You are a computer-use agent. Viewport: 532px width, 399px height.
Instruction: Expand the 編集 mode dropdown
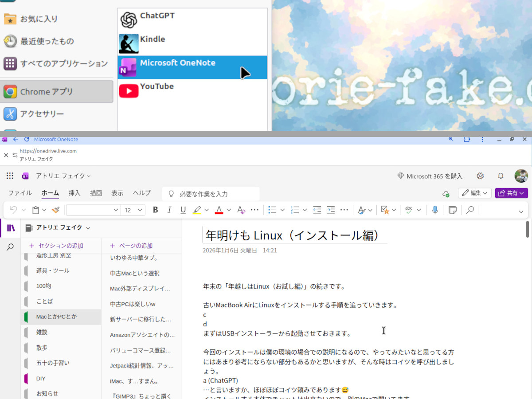475,193
